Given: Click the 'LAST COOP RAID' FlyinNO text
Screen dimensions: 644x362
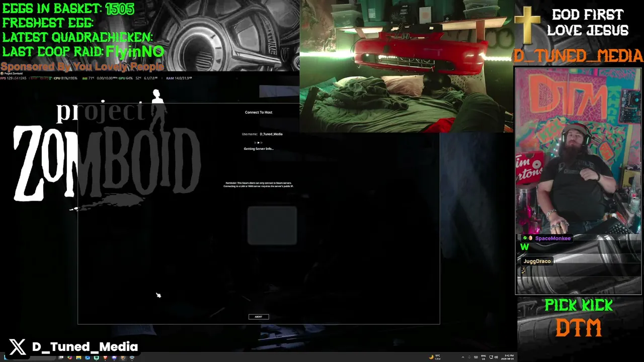Looking at the screenshot, I should [x=83, y=51].
